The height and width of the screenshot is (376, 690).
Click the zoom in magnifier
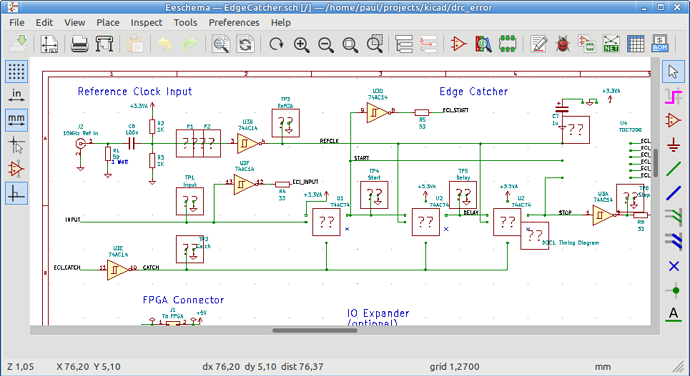point(301,44)
